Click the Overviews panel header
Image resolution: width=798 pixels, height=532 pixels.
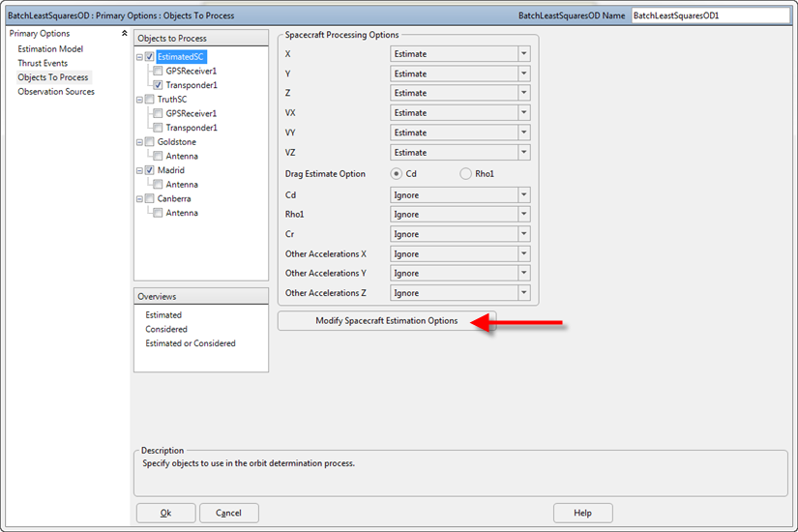(201, 296)
